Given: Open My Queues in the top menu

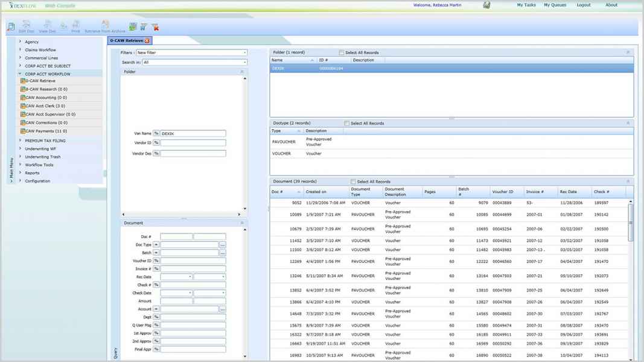Looking at the screenshot, I should pos(555,5).
